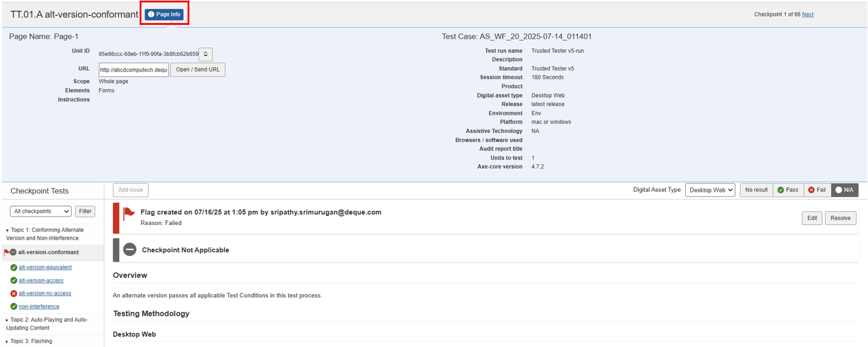Image resolution: width=868 pixels, height=347 pixels.
Task: Click the Resolve flag button
Action: [x=840, y=218]
